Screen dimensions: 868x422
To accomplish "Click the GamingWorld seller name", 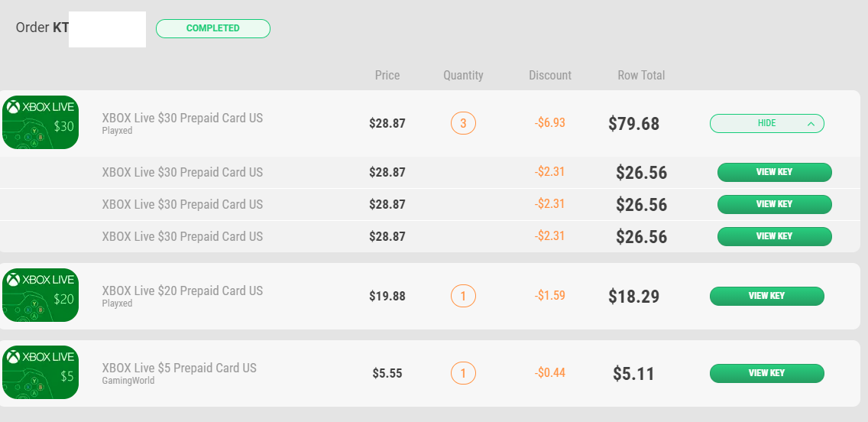I will [128, 381].
